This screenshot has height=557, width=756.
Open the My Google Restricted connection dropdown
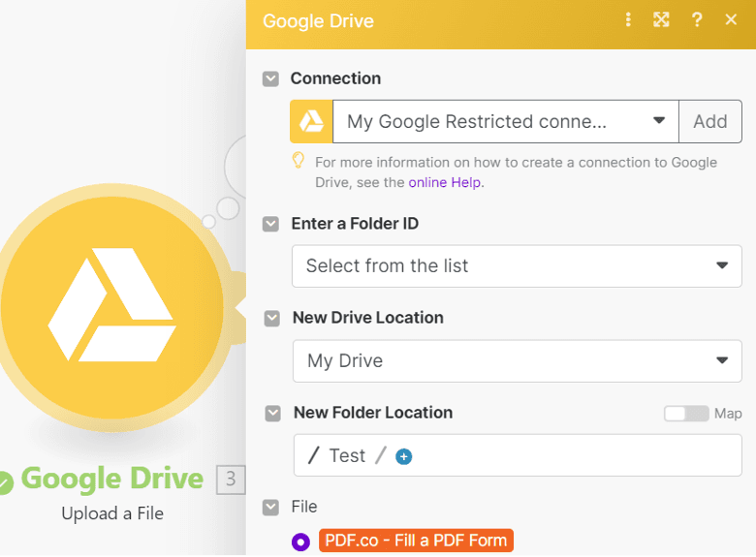tap(506, 121)
